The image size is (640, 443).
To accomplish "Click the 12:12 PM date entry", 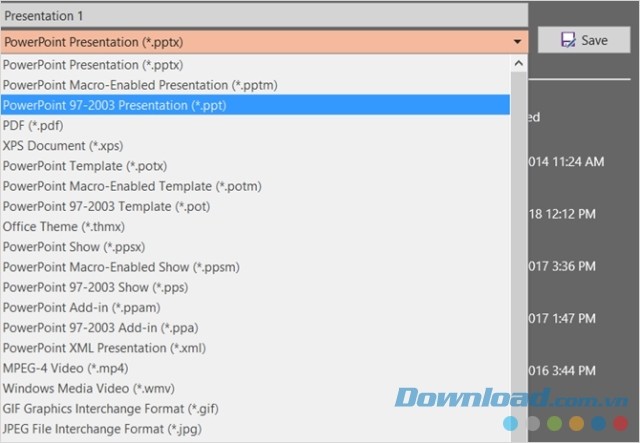I will coord(562,214).
